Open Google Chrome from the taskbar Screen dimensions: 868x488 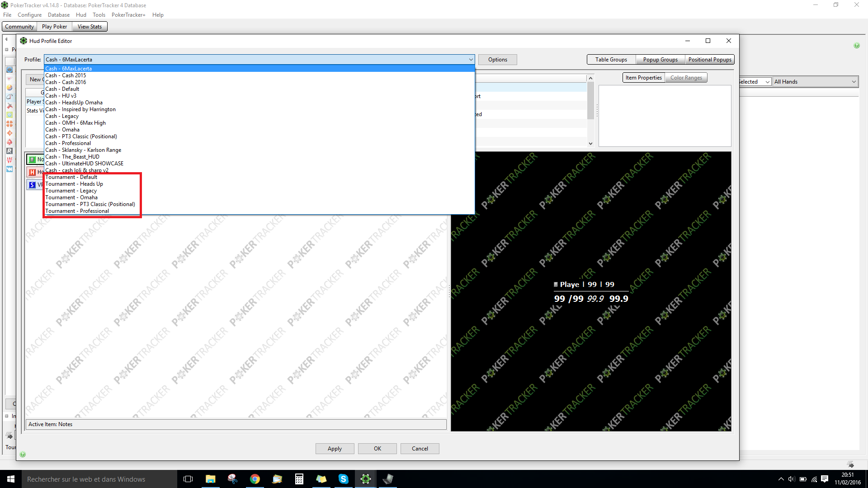click(255, 479)
